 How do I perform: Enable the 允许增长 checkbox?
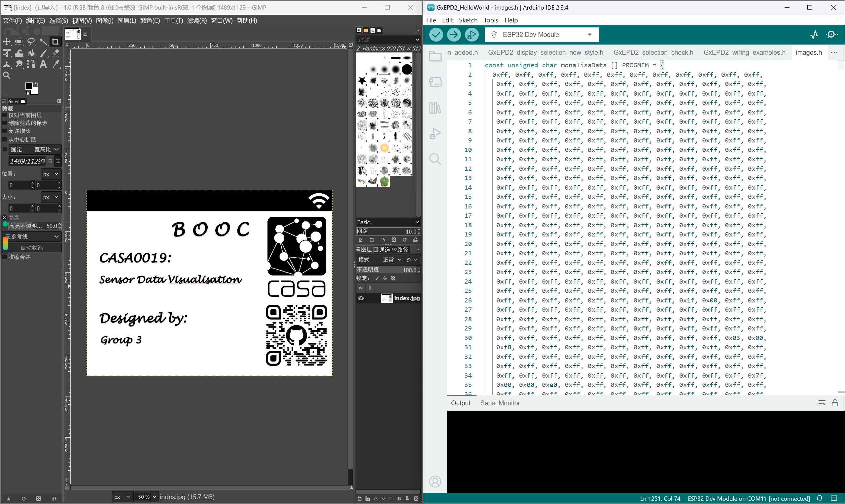(5, 131)
